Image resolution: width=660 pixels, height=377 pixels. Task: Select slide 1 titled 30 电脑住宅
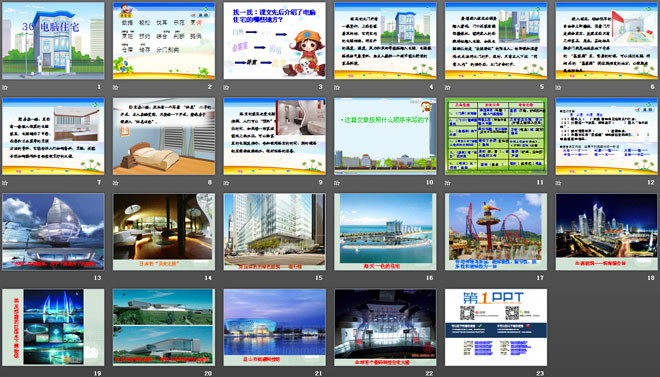[53, 40]
